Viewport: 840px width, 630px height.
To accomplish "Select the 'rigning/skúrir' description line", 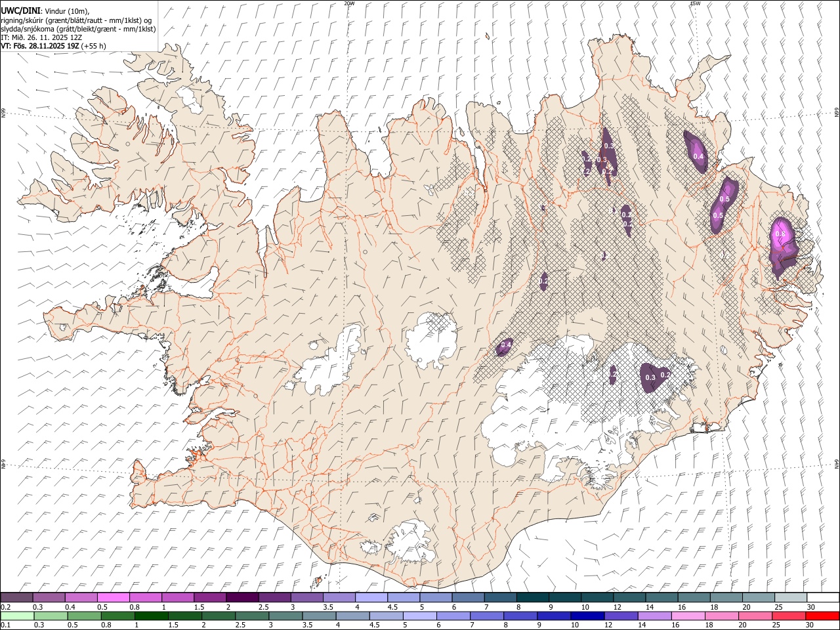I will (76, 20).
